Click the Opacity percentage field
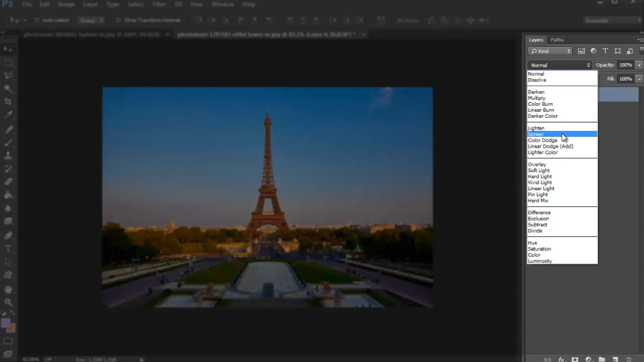 tap(625, 65)
